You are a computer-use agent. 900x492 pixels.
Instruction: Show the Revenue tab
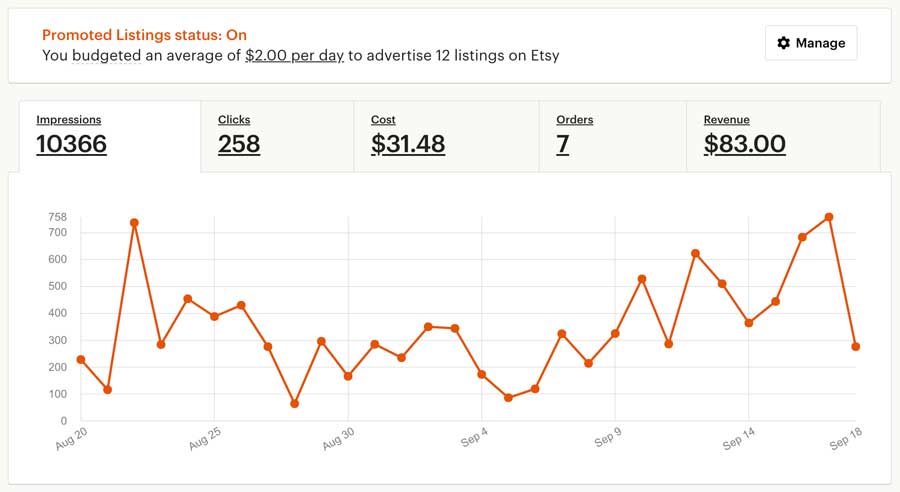(783, 137)
